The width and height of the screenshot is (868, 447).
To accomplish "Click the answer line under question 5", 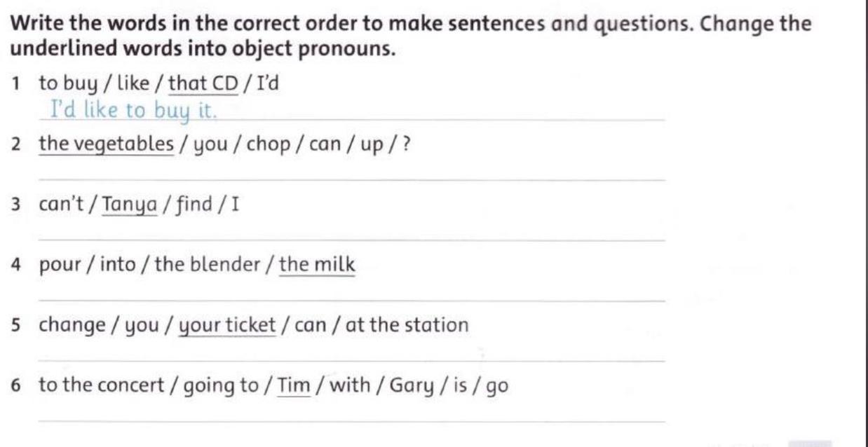I will pyautogui.click(x=352, y=361).
